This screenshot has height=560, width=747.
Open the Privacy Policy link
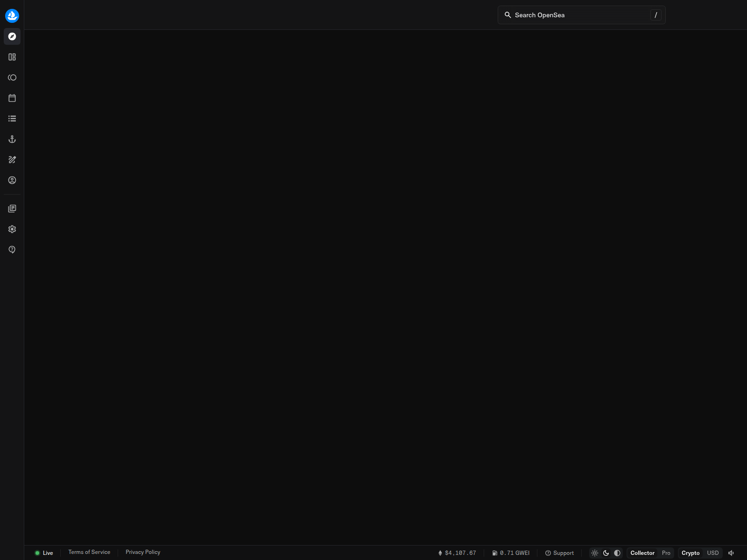click(143, 552)
